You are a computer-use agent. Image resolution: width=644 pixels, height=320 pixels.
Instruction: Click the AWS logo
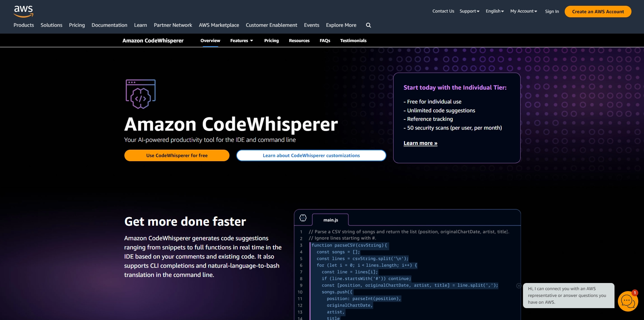(23, 11)
